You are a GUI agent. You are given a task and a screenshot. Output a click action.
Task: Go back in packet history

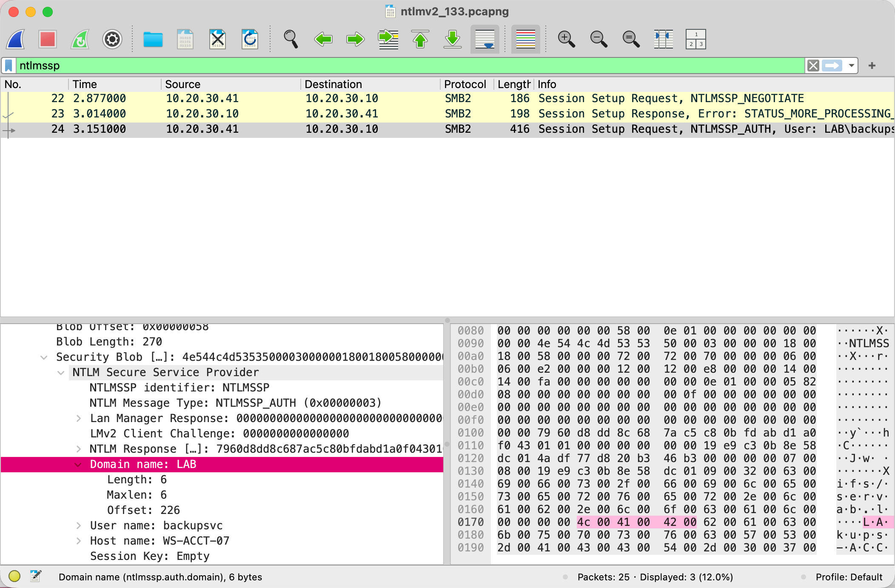[x=323, y=40]
